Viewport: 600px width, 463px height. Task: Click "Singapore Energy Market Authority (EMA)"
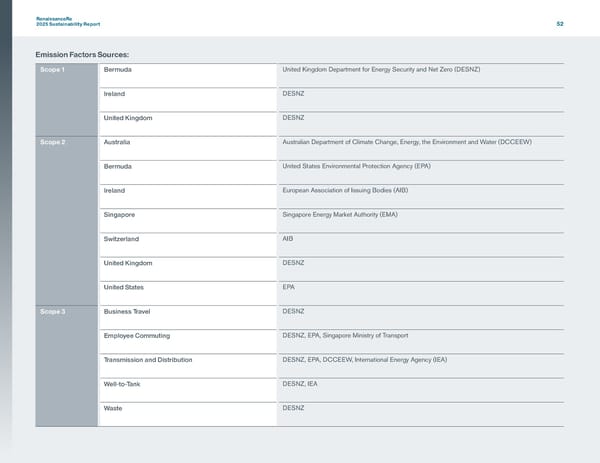pyautogui.click(x=340, y=214)
